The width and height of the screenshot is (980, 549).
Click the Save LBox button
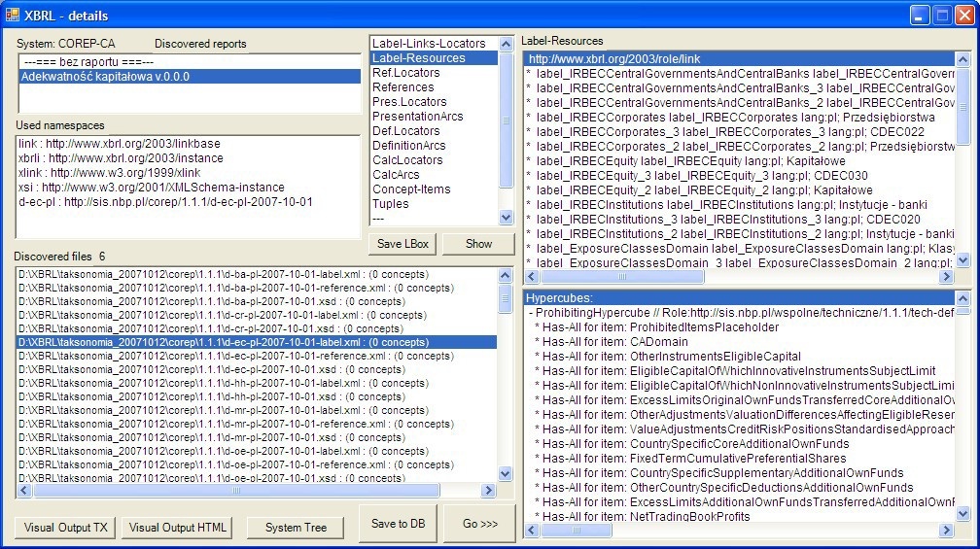point(403,244)
